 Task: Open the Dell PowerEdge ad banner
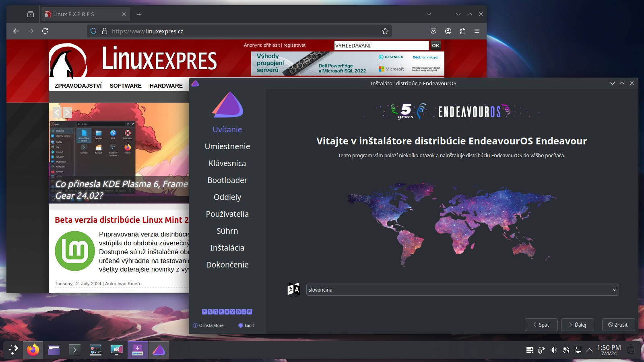348,64
